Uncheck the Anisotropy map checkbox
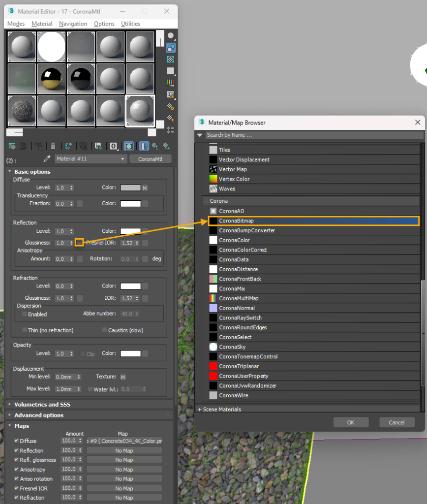427x504 pixels. click(x=16, y=469)
